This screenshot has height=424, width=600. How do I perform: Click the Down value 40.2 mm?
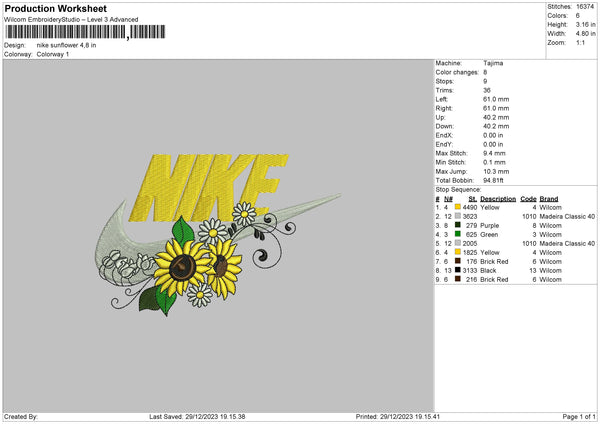496,126
